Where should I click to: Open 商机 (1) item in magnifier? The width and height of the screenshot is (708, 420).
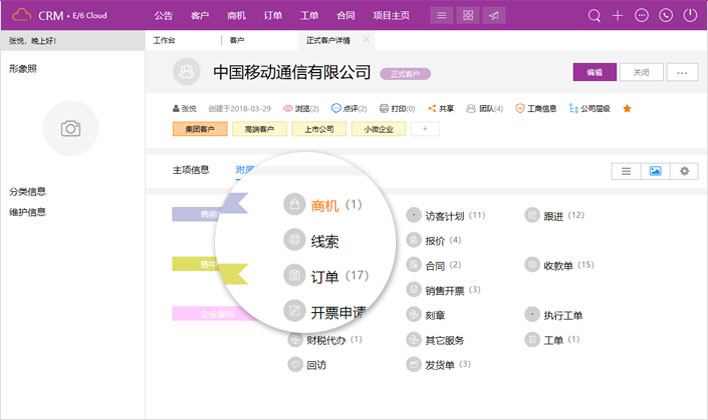tap(322, 205)
